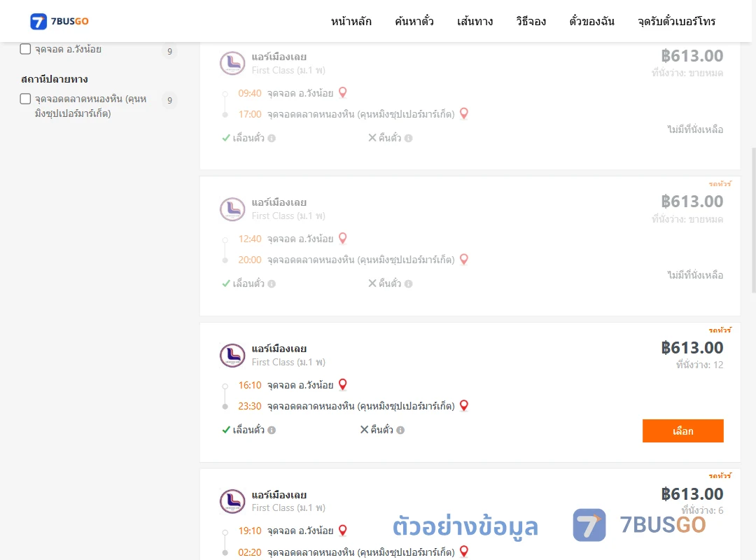The image size is (756, 560).
Task: Open map pin for 12:40 departure stop
Action: point(343,238)
